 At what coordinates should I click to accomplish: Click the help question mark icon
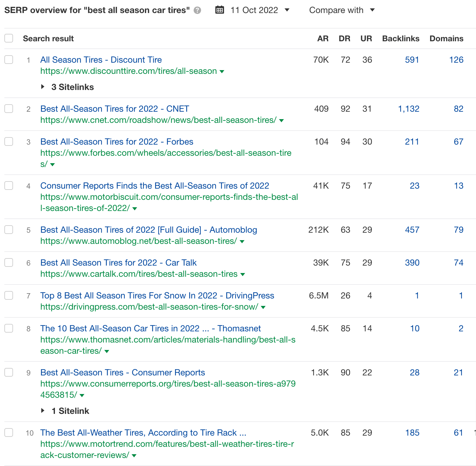point(197,11)
